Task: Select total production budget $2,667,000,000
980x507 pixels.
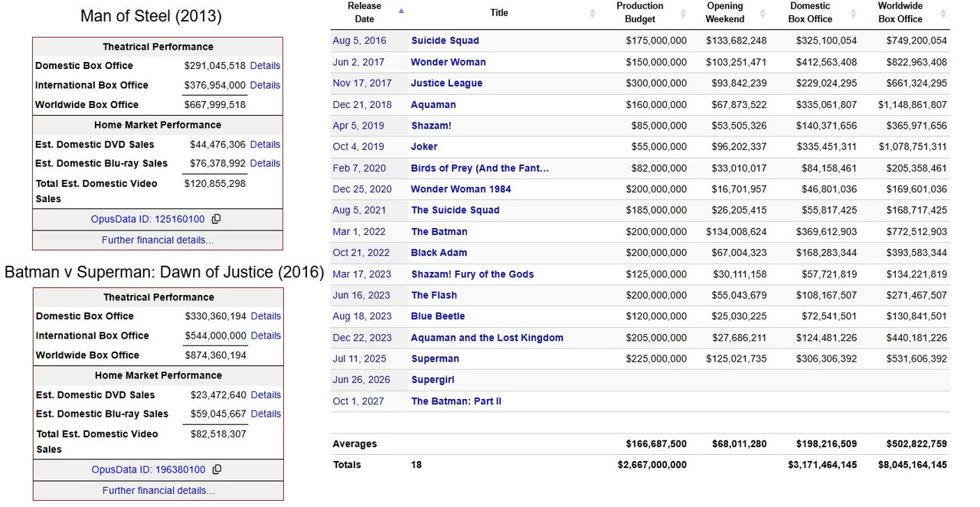Action: click(x=652, y=465)
